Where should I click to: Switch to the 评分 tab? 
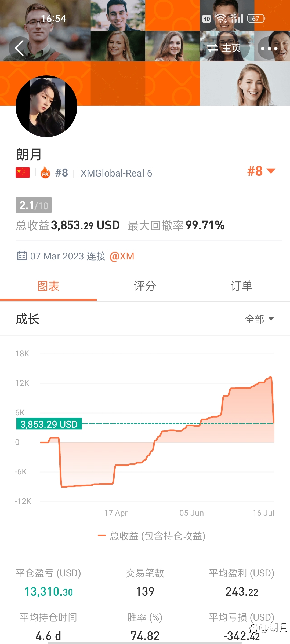point(145,286)
